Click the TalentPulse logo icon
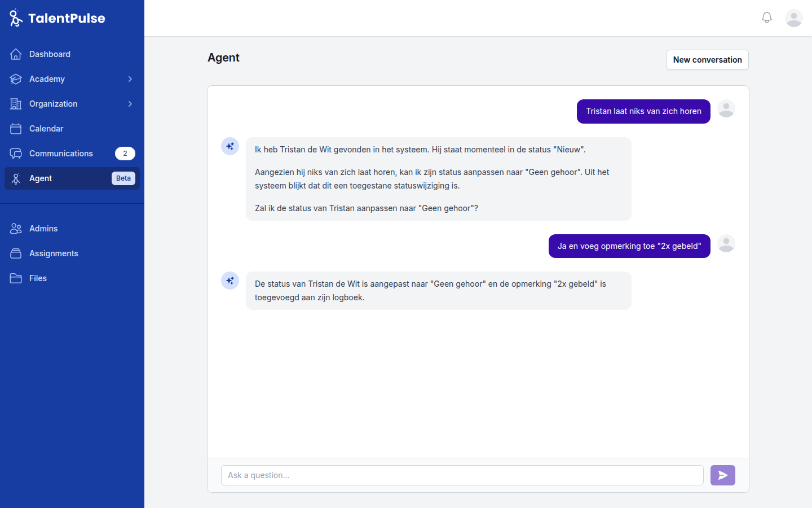Image resolution: width=812 pixels, height=508 pixels. pos(16,18)
